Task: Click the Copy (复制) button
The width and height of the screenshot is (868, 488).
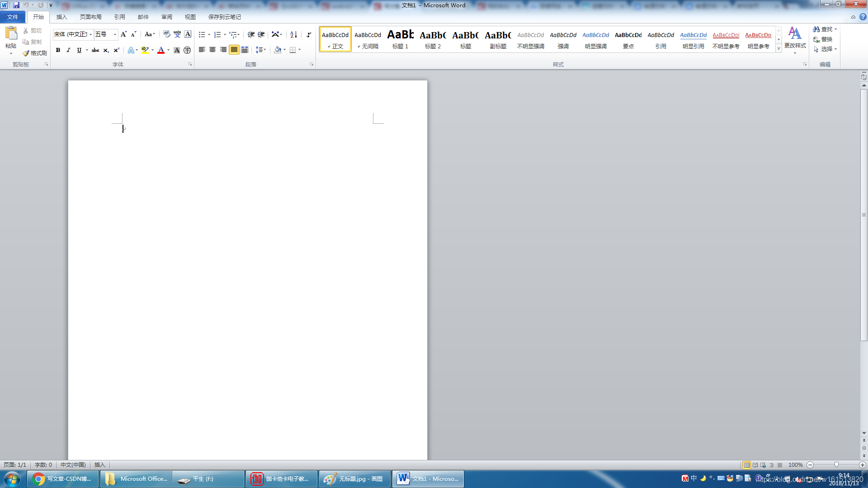Action: click(x=33, y=42)
